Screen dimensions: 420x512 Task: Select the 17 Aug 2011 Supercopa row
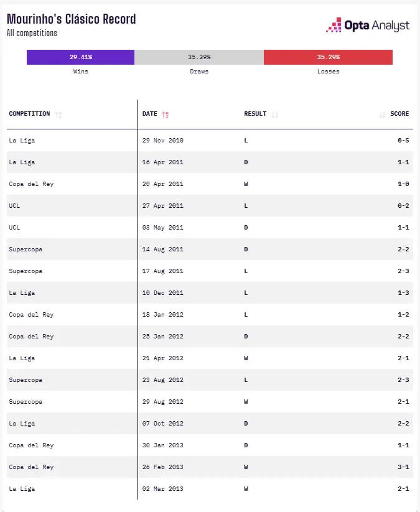point(210,271)
